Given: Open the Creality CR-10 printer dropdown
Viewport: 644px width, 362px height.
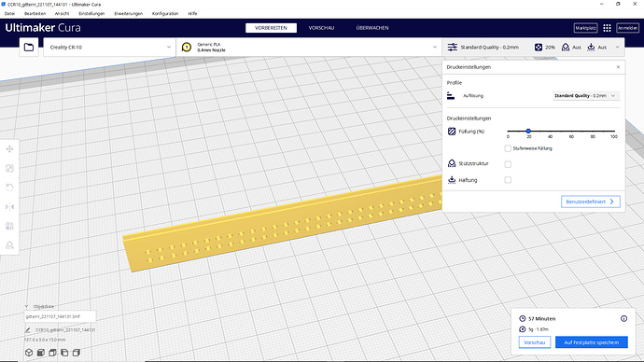Looking at the screenshot, I should (x=109, y=48).
